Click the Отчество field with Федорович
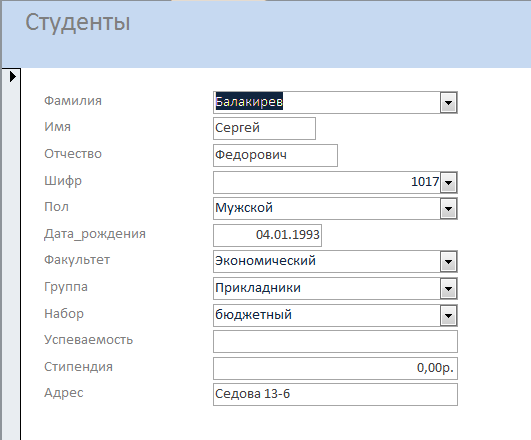This screenshot has height=440, width=531. [275, 155]
